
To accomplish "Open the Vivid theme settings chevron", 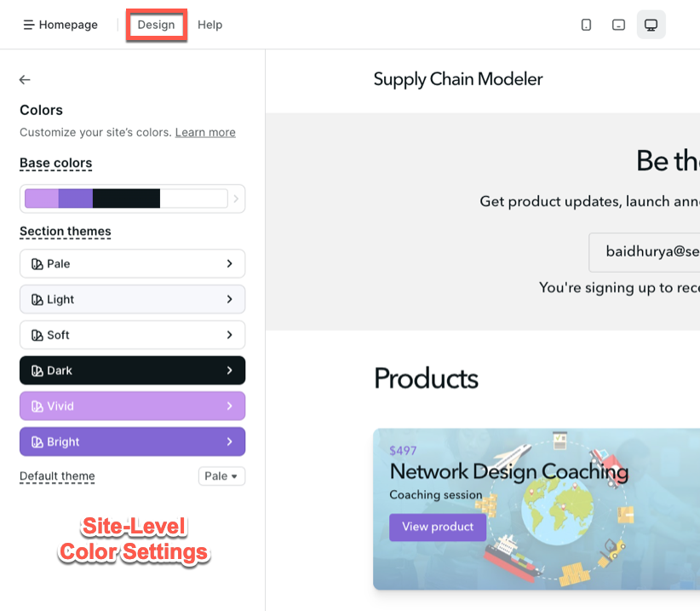I will pyautogui.click(x=229, y=406).
